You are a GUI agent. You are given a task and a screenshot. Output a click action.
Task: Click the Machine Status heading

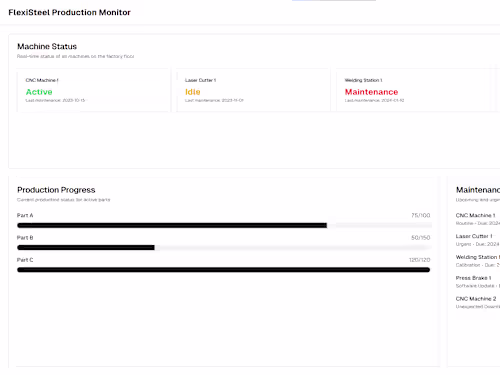47,46
